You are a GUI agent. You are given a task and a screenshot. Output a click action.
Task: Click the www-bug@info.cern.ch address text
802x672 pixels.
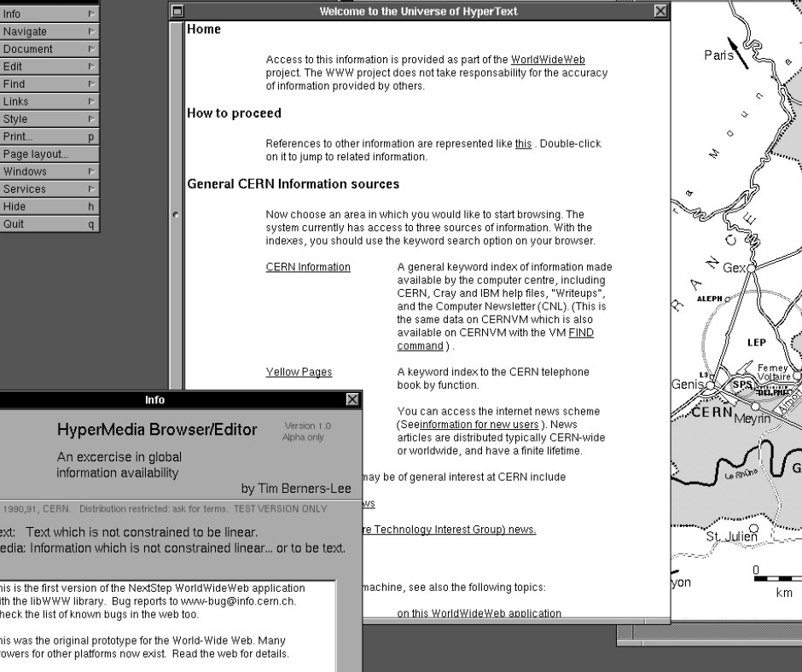[x=237, y=601]
